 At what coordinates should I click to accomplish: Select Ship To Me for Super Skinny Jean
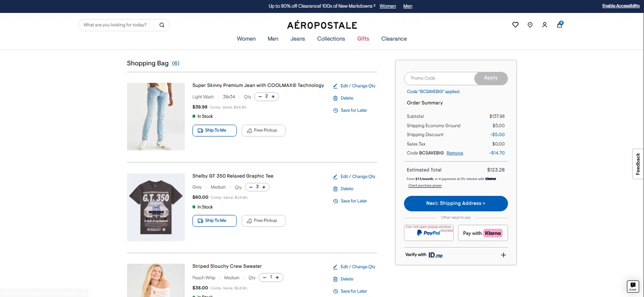pyautogui.click(x=214, y=131)
